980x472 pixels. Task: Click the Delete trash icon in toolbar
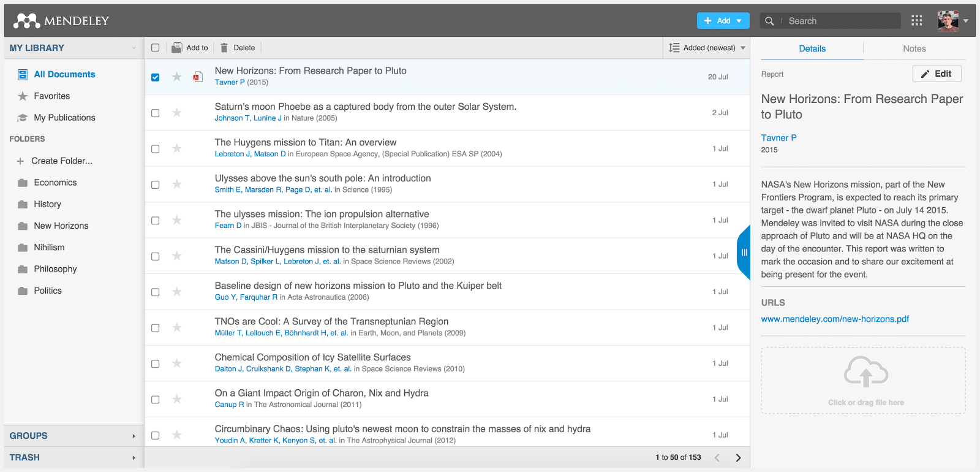tap(224, 48)
